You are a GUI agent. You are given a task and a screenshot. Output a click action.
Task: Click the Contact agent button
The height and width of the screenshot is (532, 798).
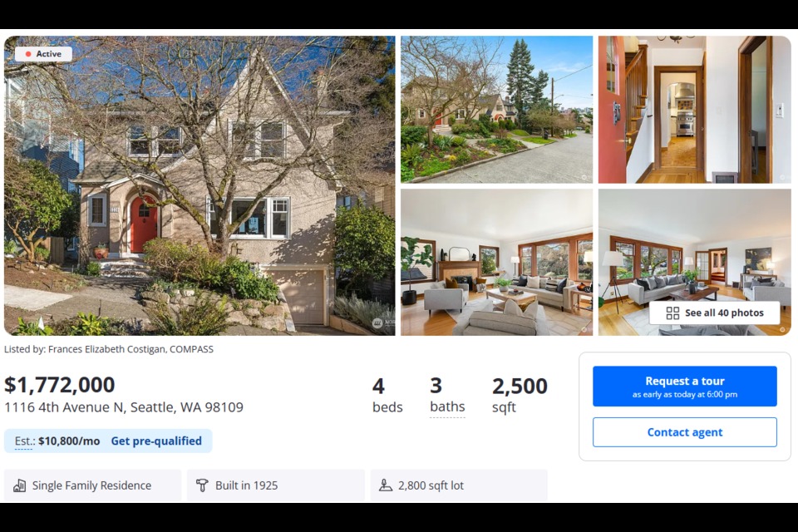(684, 432)
